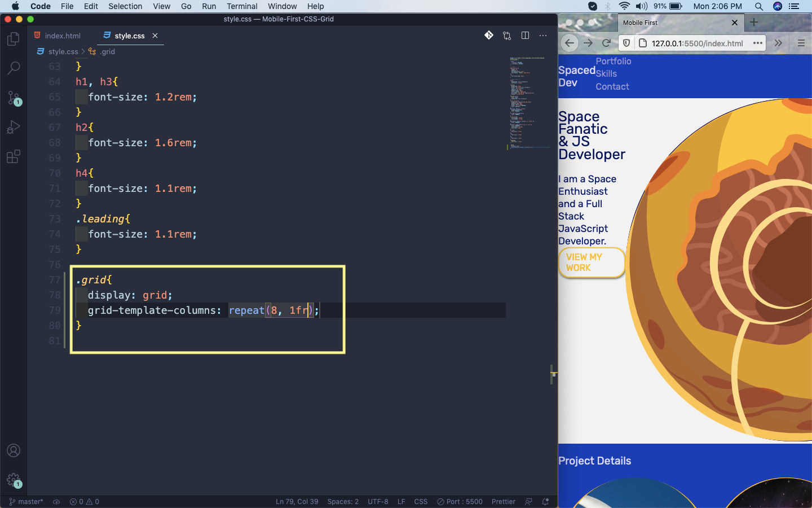The width and height of the screenshot is (812, 508).
Task: Go back in the browser
Action: (x=570, y=43)
